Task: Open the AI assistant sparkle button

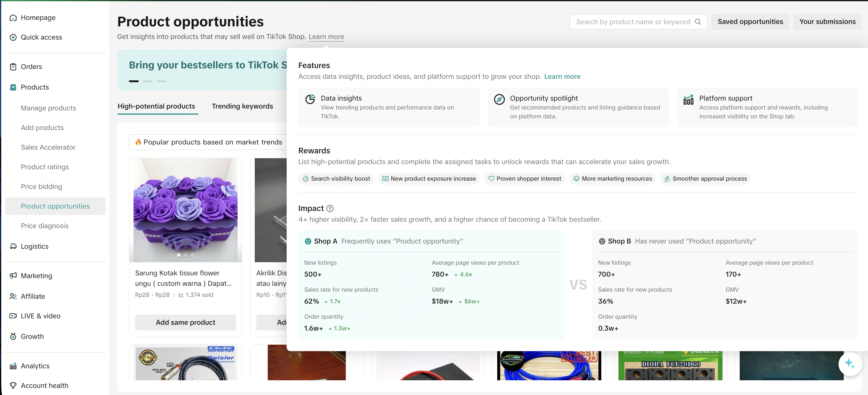Action: pos(850,364)
